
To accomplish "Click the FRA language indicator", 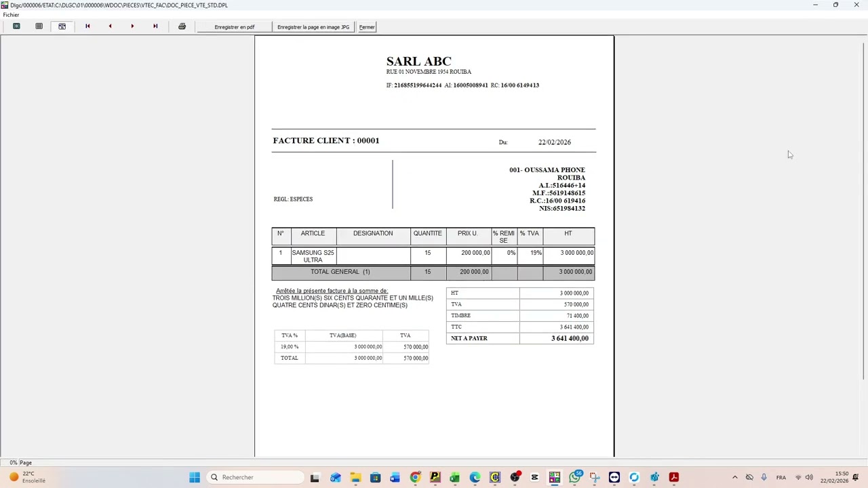I will pos(781,477).
